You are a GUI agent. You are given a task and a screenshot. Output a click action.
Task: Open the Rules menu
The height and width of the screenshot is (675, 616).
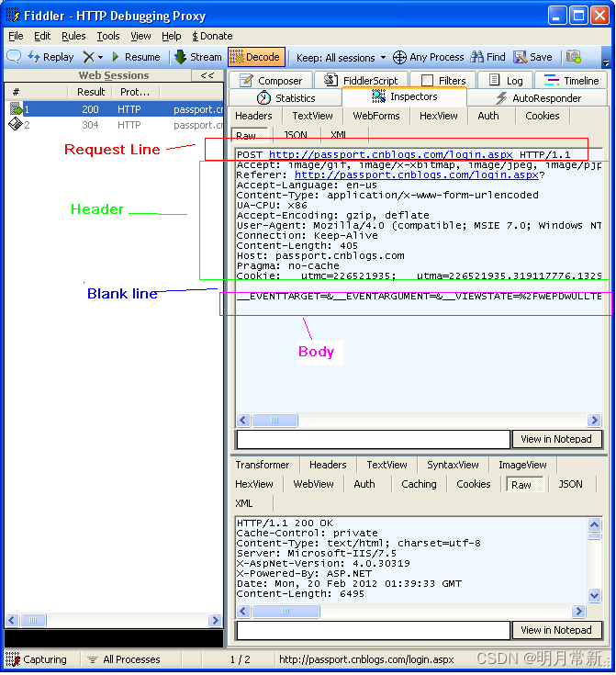click(x=73, y=36)
